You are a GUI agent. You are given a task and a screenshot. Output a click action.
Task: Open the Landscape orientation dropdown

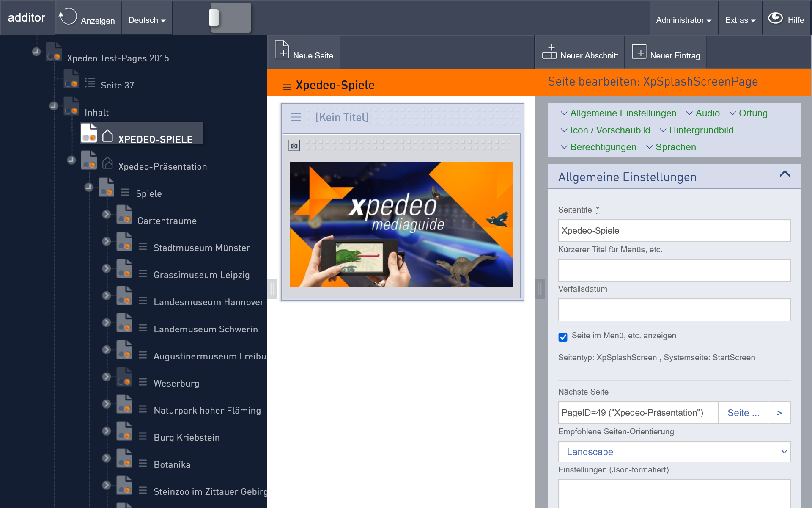pos(674,452)
